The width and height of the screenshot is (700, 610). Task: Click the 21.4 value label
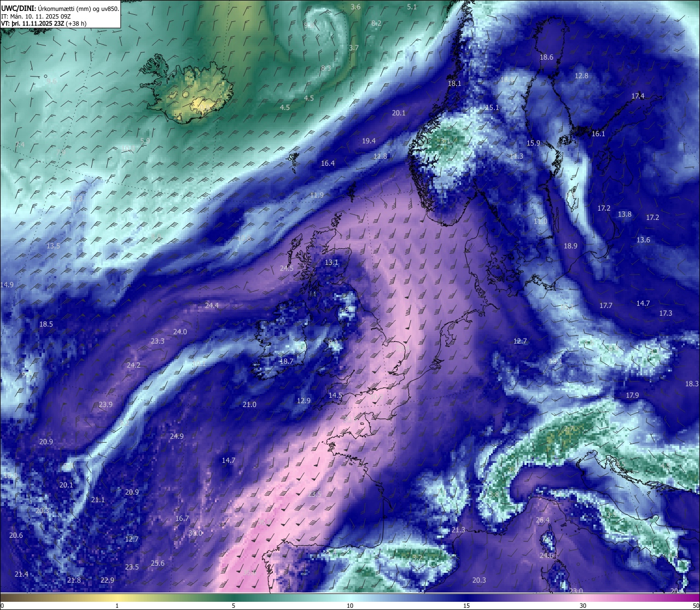[21, 574]
